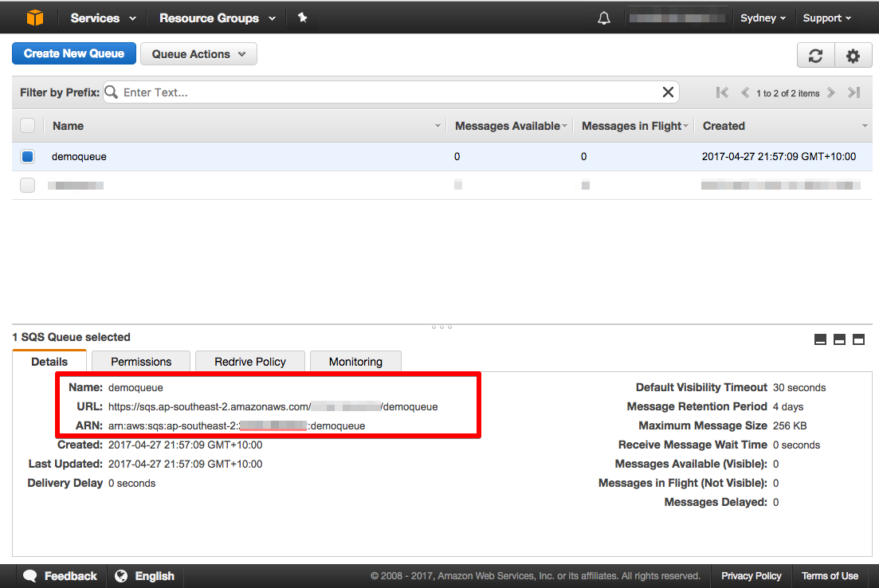Switch to the Redrive Policy tab
The height and width of the screenshot is (588, 879).
coord(250,362)
